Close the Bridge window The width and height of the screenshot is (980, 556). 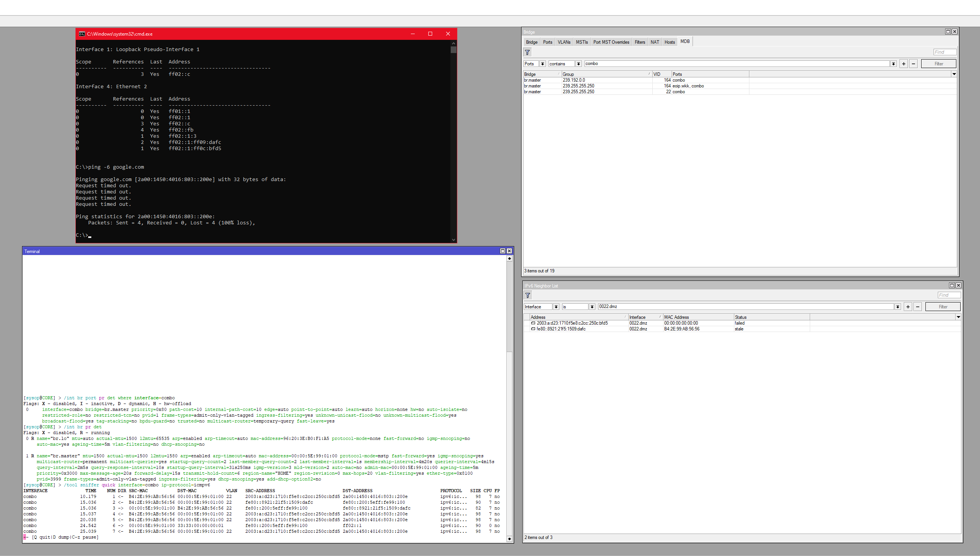(x=954, y=32)
